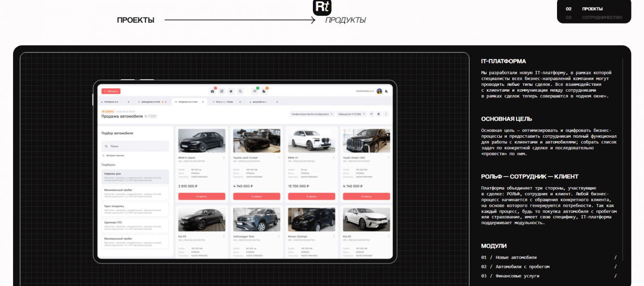
Task: Select the Продажа на N-7261 tab
Action: [x=189, y=102]
